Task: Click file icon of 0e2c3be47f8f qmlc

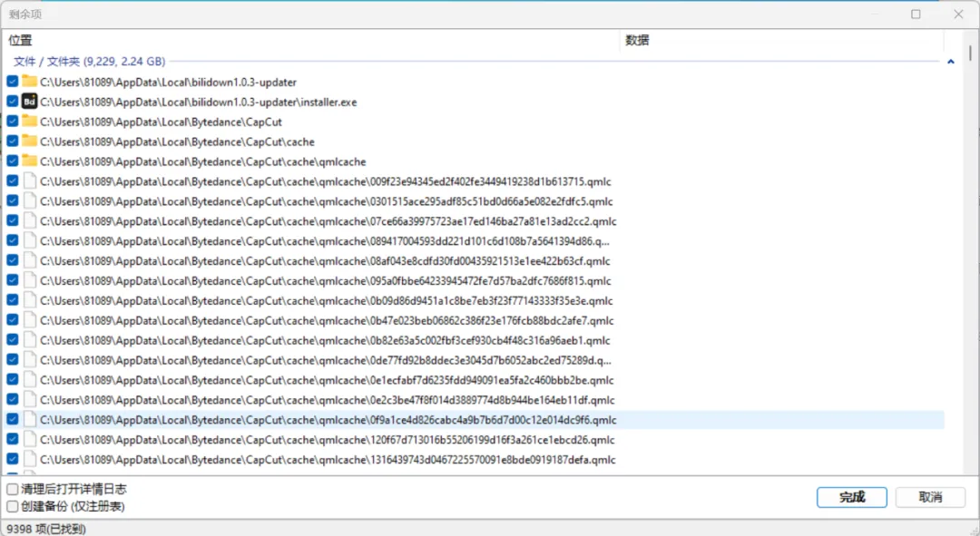Action: [x=29, y=400]
